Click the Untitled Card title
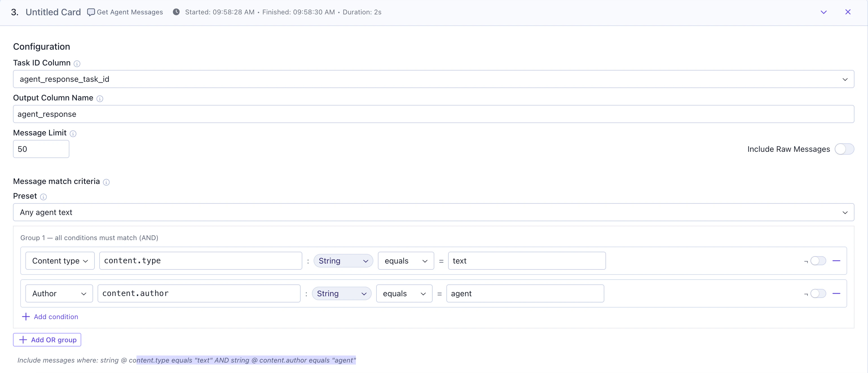The height and width of the screenshot is (373, 868). pos(53,12)
